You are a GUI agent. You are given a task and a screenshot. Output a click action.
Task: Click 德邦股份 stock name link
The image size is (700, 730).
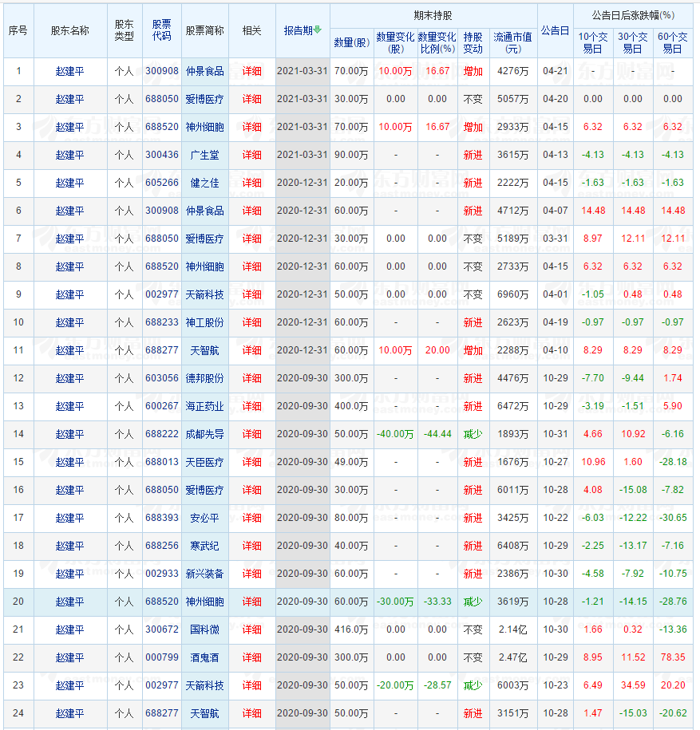click(x=204, y=378)
